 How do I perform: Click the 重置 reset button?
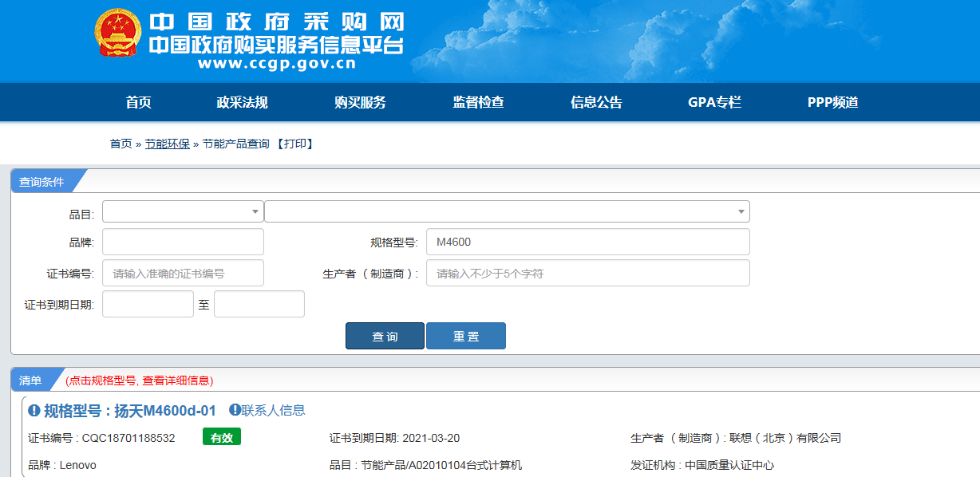click(466, 336)
